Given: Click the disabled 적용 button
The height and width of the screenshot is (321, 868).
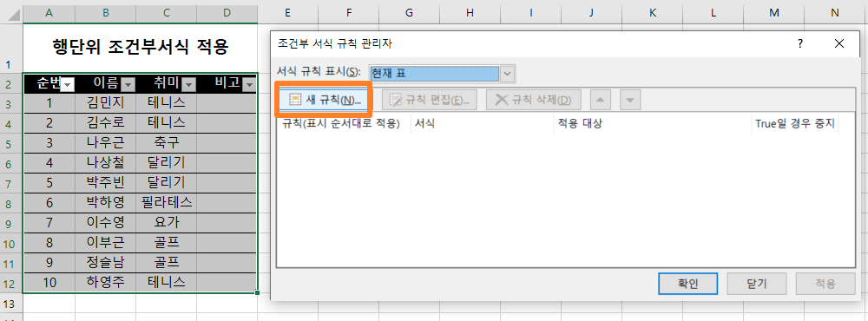Looking at the screenshot, I should (825, 284).
